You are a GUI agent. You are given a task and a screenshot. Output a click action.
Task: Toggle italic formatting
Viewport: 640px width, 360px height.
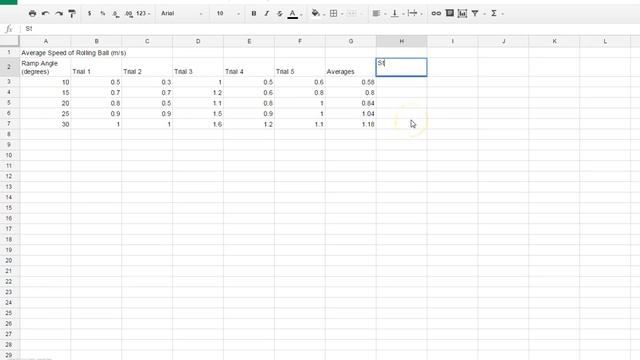[267, 13]
